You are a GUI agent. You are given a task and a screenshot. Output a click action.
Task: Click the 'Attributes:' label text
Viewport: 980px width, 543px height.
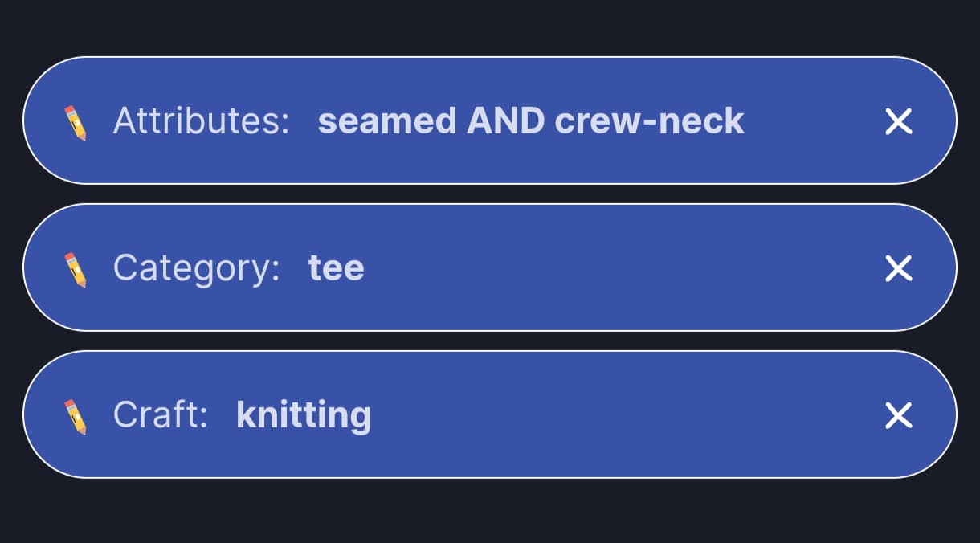[201, 121]
